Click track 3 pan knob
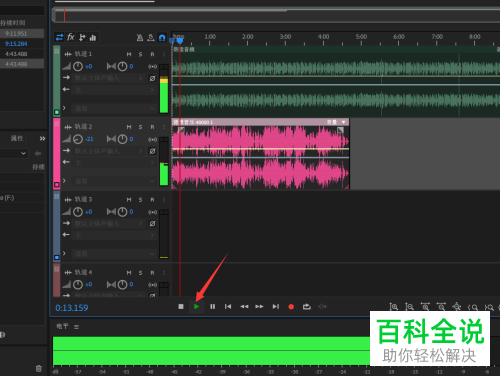The image size is (500, 376). [x=122, y=212]
